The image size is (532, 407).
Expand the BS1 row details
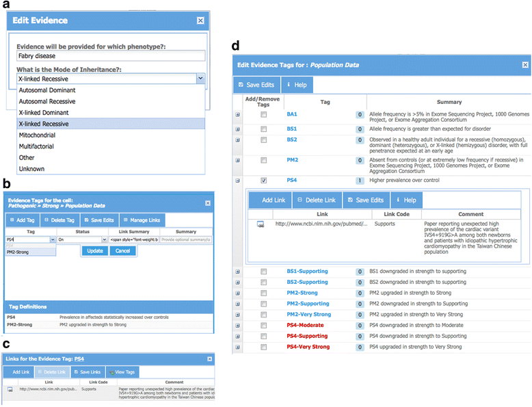point(237,128)
